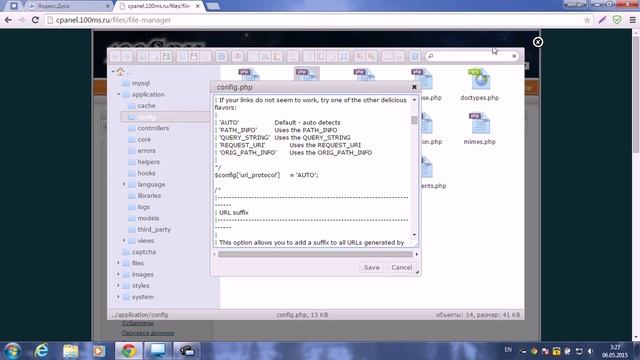640x360 pixels.
Task: Click the home root icon in folder tree
Action: [x=120, y=72]
